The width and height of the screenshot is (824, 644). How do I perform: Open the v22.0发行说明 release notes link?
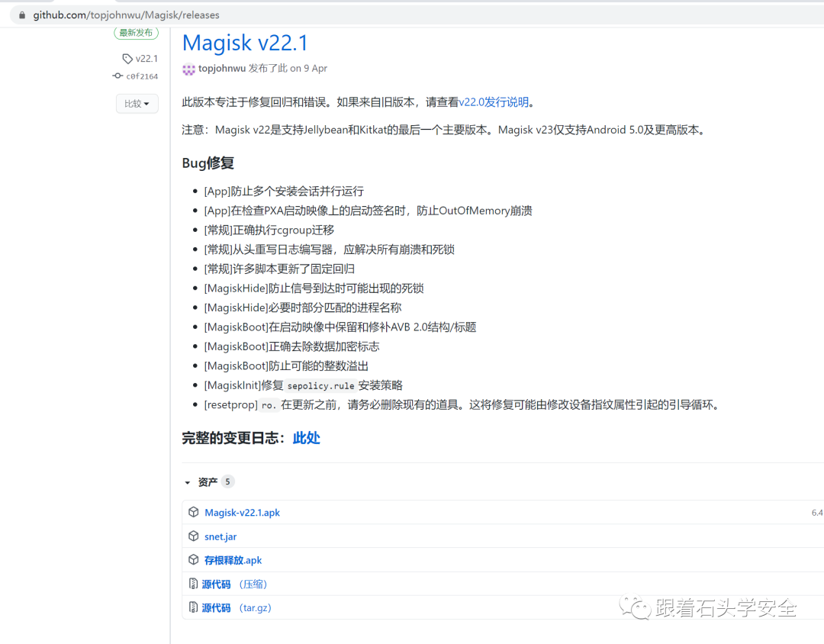[x=494, y=102]
